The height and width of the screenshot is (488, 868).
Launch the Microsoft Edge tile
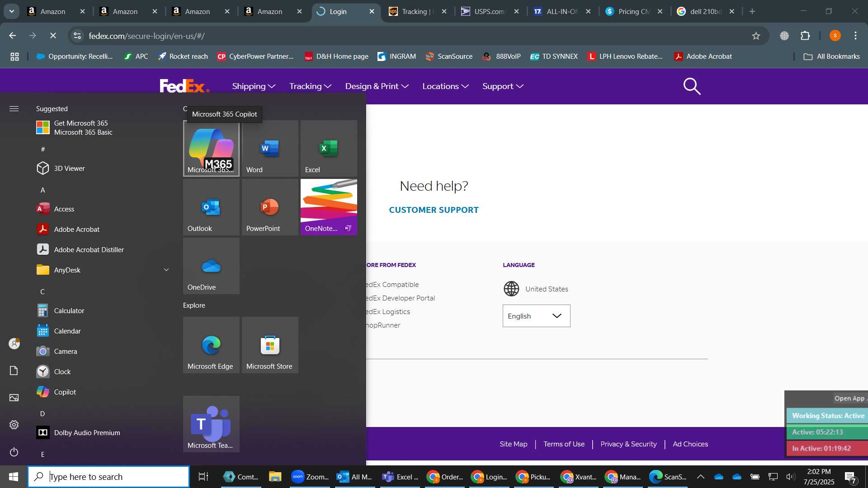pyautogui.click(x=211, y=345)
